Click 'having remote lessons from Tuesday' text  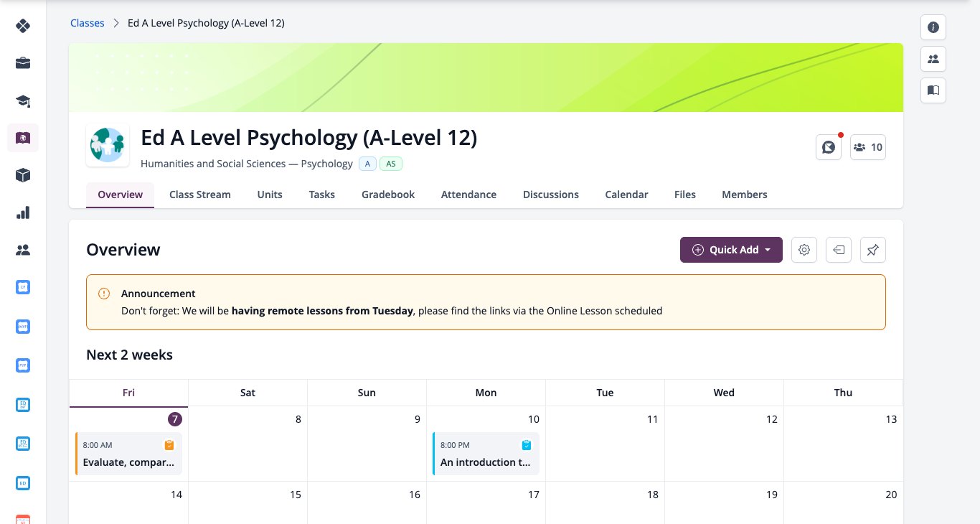point(322,311)
